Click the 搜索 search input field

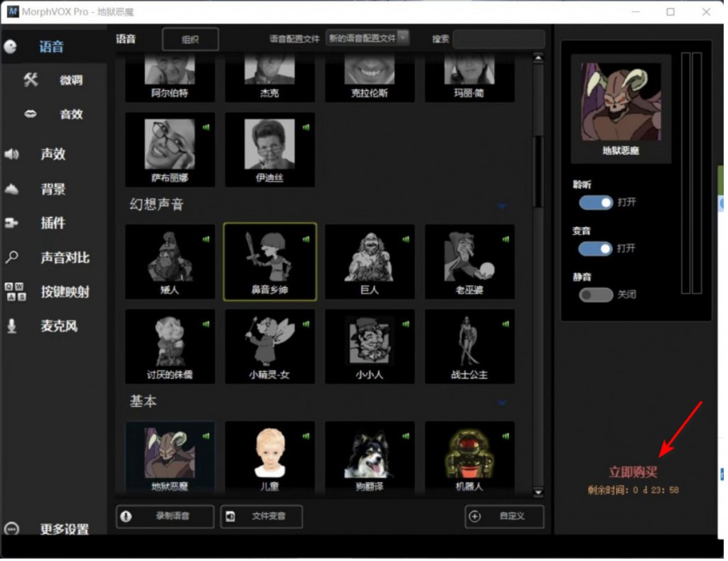pos(498,39)
